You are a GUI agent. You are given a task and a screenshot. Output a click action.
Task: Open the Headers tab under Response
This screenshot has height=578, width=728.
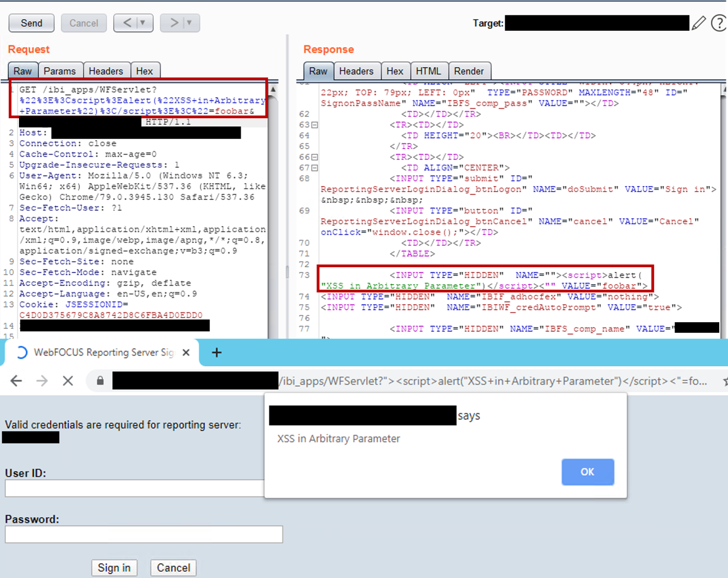356,71
